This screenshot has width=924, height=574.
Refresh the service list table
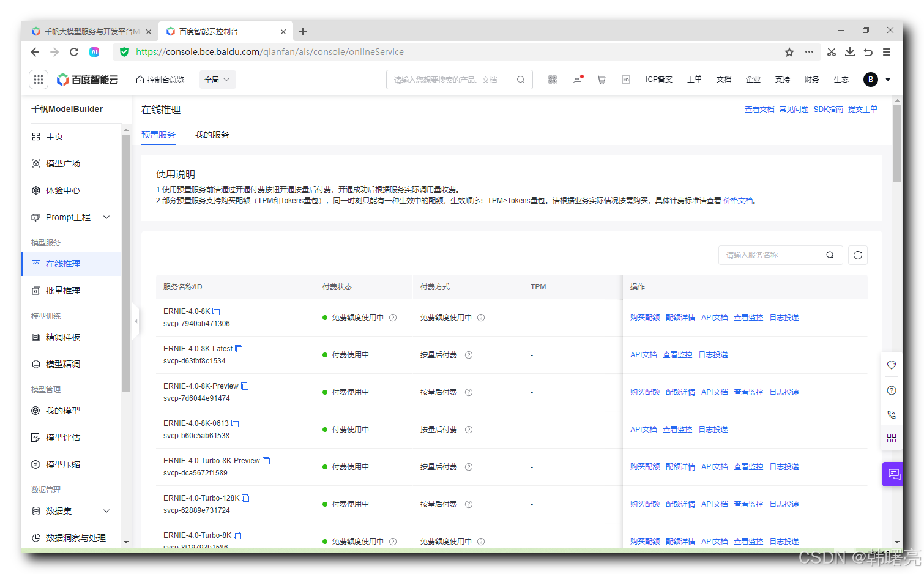point(858,255)
